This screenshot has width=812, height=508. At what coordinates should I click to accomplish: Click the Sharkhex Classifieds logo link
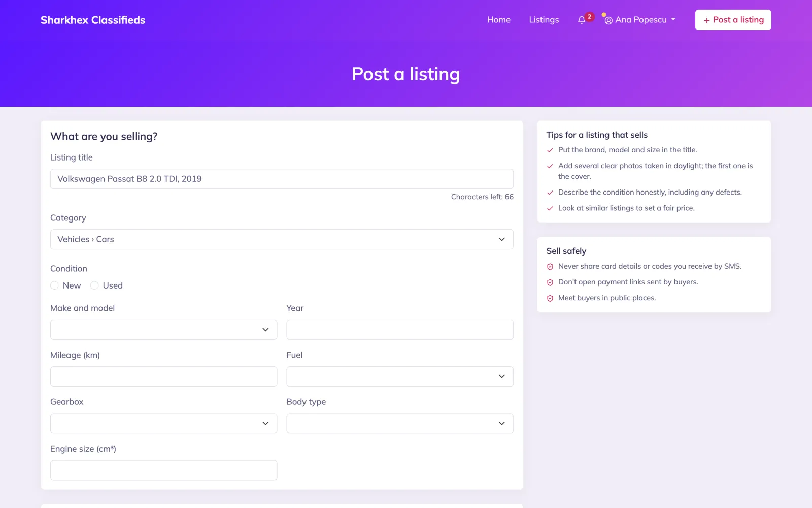[93, 20]
